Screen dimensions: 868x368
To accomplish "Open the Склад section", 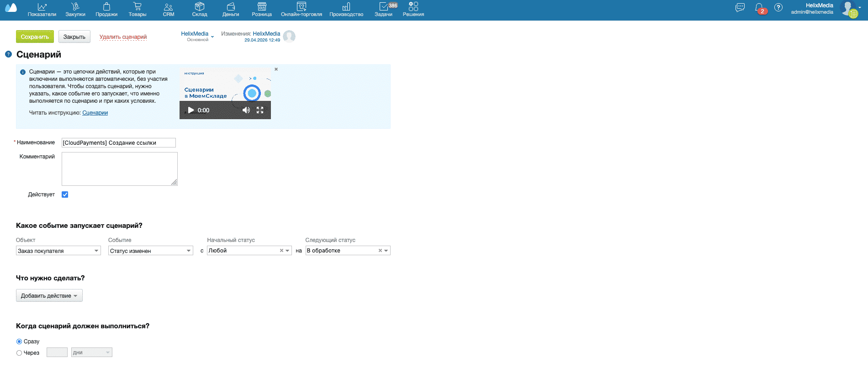I will (x=200, y=10).
